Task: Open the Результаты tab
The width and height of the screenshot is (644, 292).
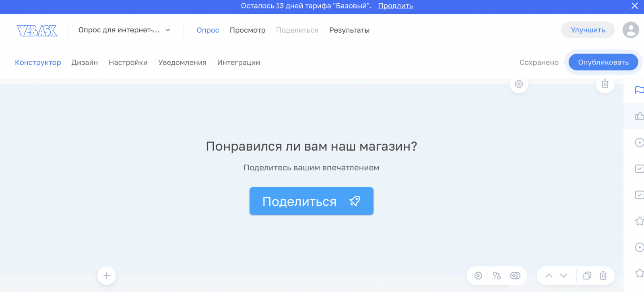Action: coord(349,30)
